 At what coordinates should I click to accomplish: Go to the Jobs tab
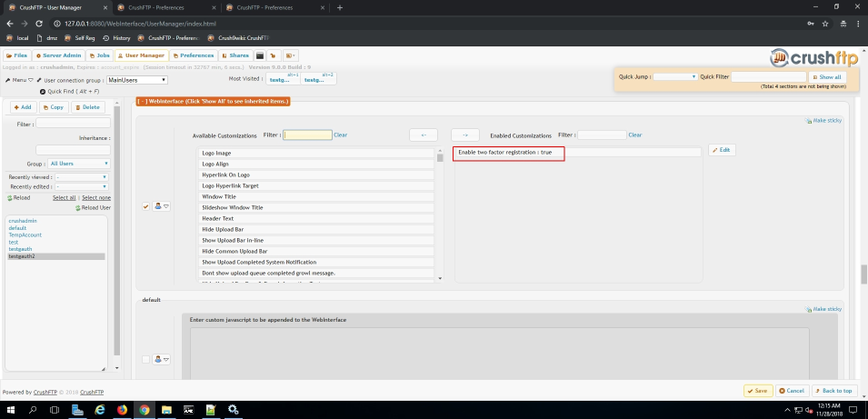pyautogui.click(x=100, y=55)
